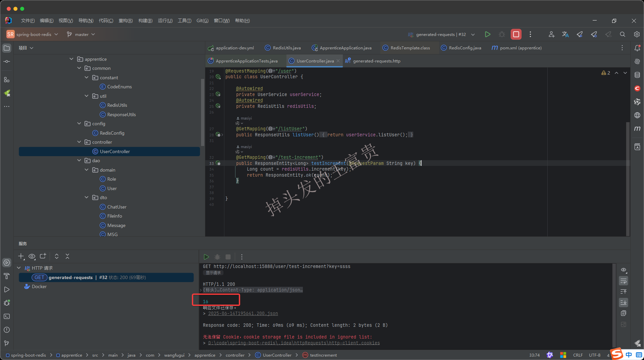This screenshot has width=644, height=360.
Task: Open the Git tool window
Action: [7, 343]
